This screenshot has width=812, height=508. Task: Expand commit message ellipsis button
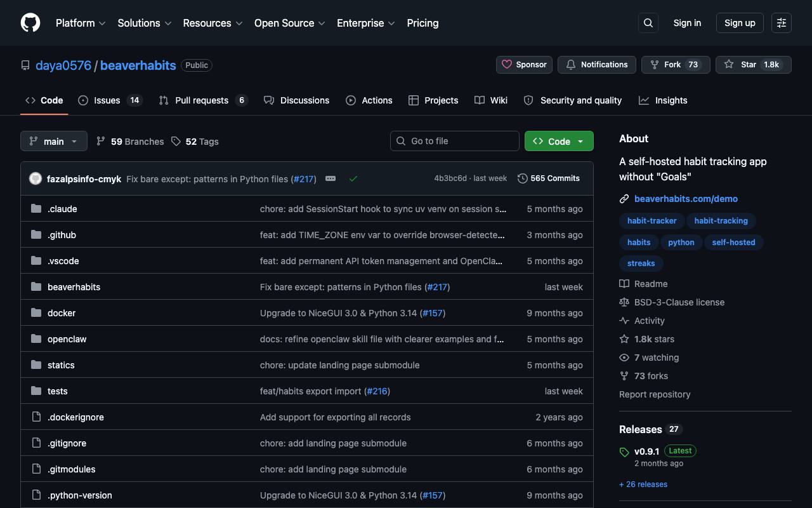[x=331, y=178]
